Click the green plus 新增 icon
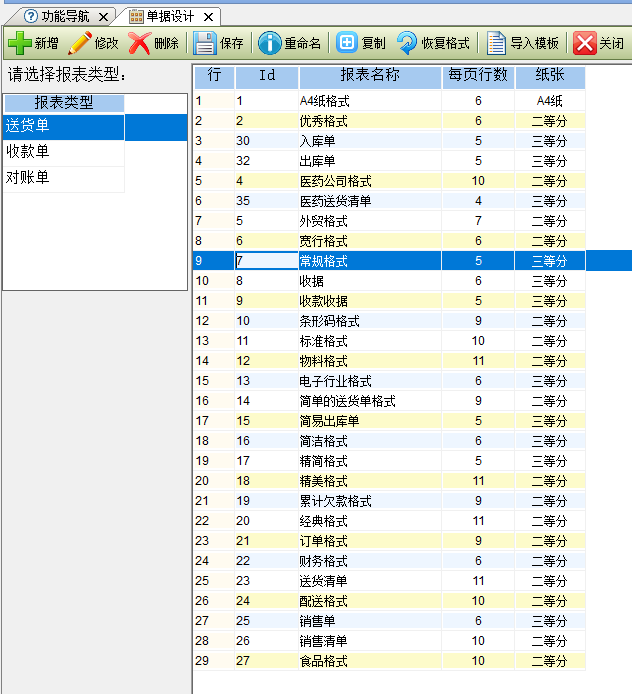This screenshot has height=694, width=632. point(19,43)
